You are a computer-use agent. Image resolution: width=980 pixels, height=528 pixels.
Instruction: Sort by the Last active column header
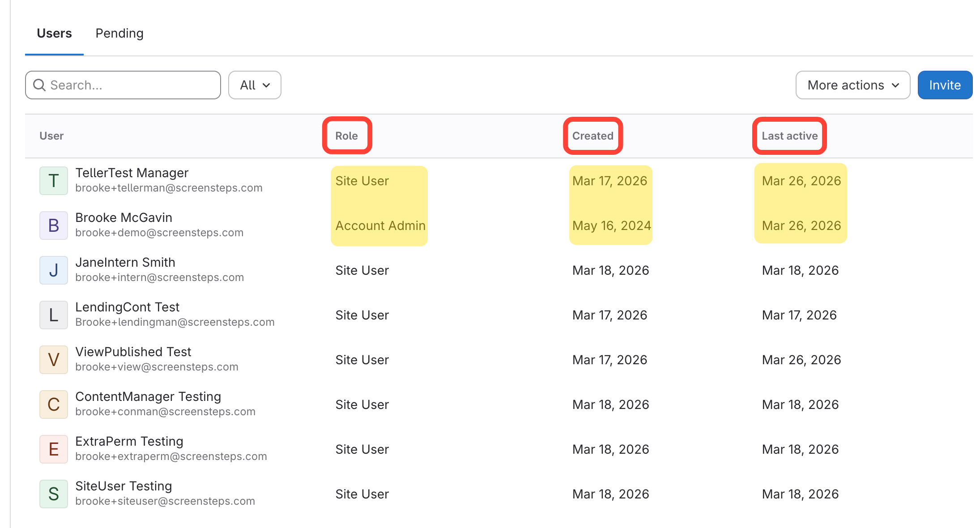click(789, 136)
